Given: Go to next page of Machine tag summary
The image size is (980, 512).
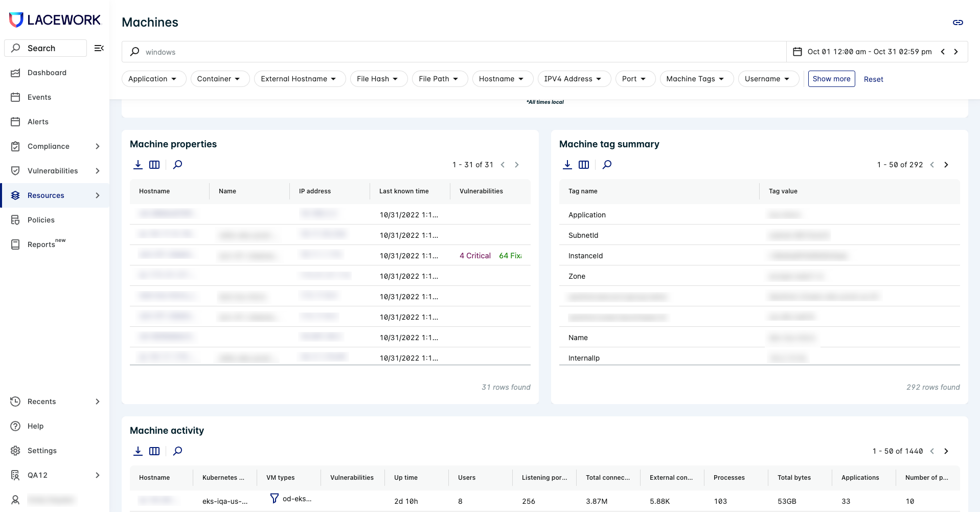Looking at the screenshot, I should [946, 165].
